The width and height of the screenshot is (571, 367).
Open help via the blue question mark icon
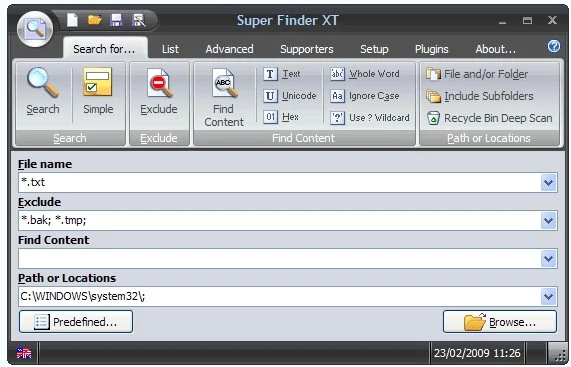[554, 47]
